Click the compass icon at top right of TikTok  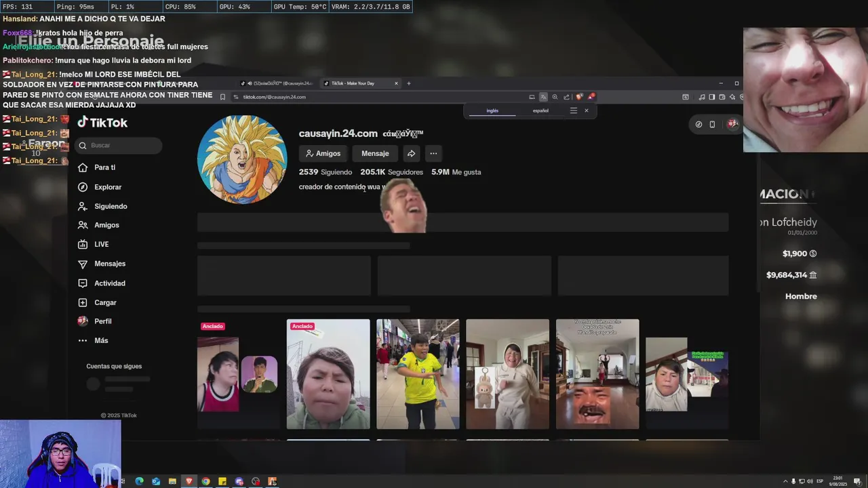[x=699, y=124]
